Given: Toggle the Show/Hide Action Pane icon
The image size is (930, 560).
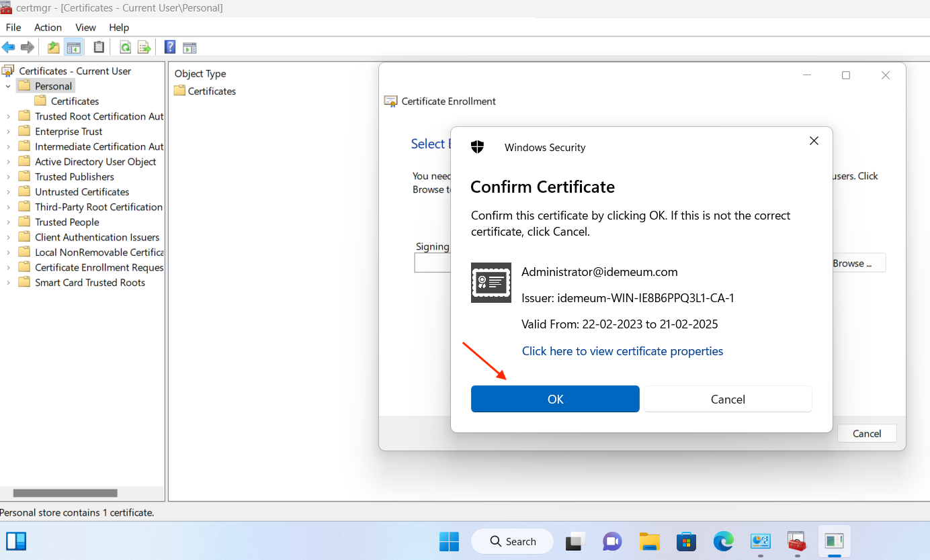Looking at the screenshot, I should click(189, 47).
